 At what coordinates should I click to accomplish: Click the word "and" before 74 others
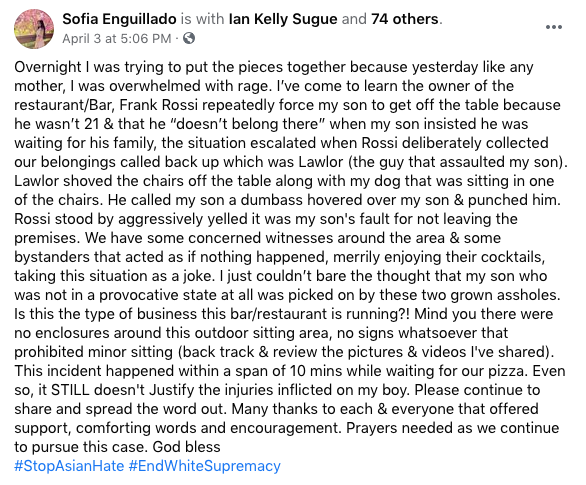pos(354,19)
